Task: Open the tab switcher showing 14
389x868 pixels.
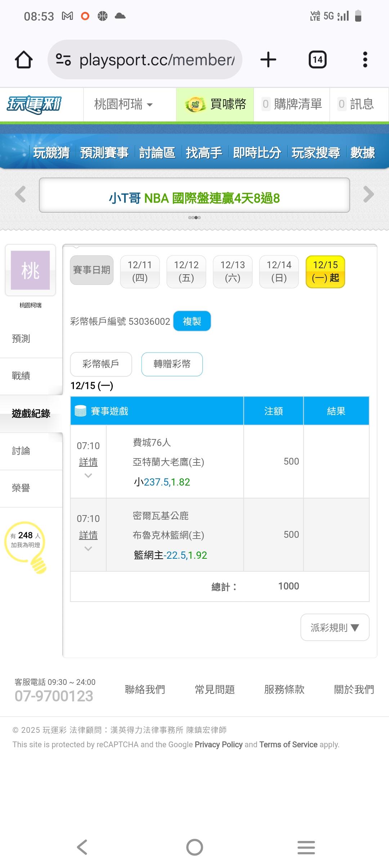Action: point(317,59)
